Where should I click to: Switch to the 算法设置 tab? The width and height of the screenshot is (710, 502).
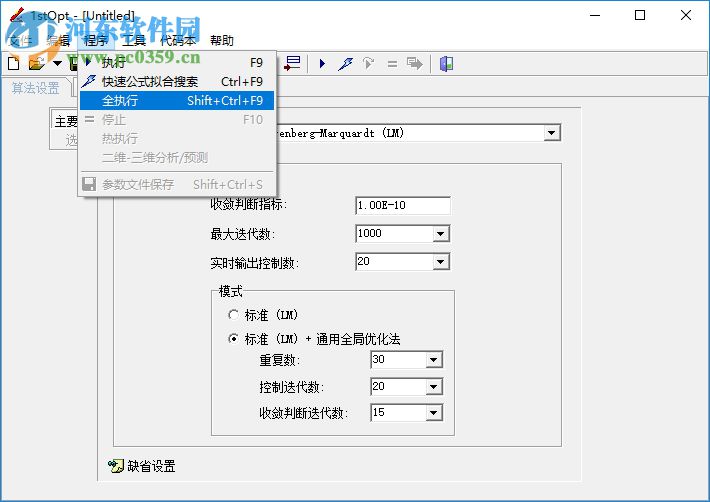(x=36, y=88)
